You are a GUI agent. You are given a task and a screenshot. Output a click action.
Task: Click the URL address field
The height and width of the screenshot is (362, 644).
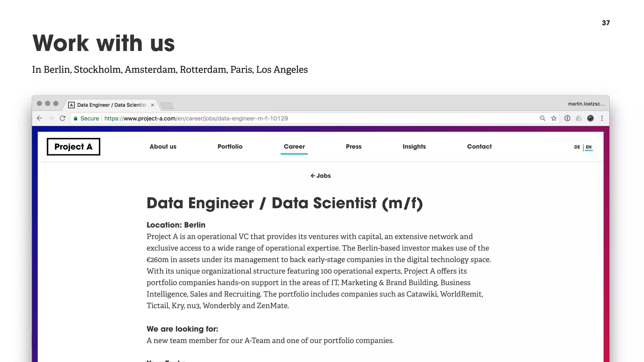[x=314, y=118]
